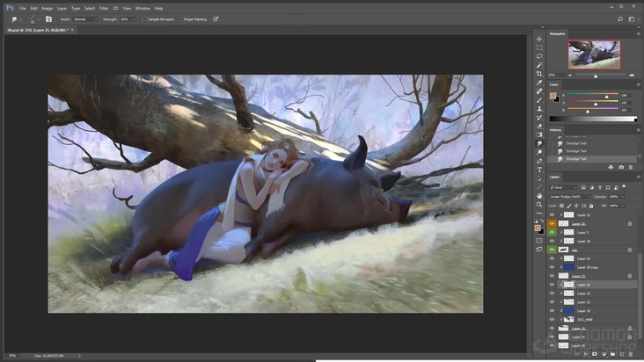
Task: Select the Type tool
Action: [x=539, y=170]
